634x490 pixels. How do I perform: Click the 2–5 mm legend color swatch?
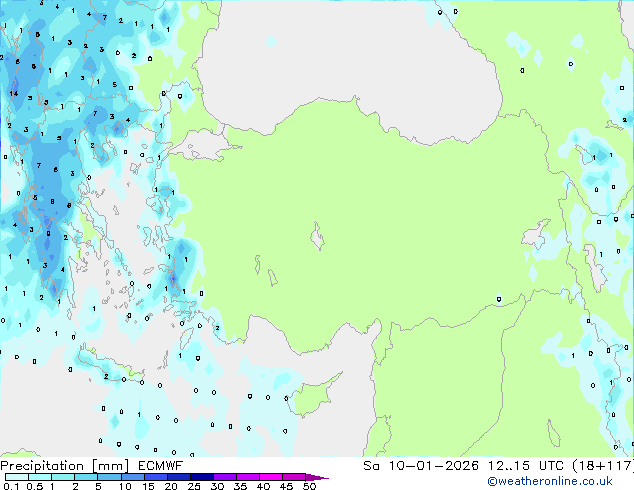coord(86,477)
